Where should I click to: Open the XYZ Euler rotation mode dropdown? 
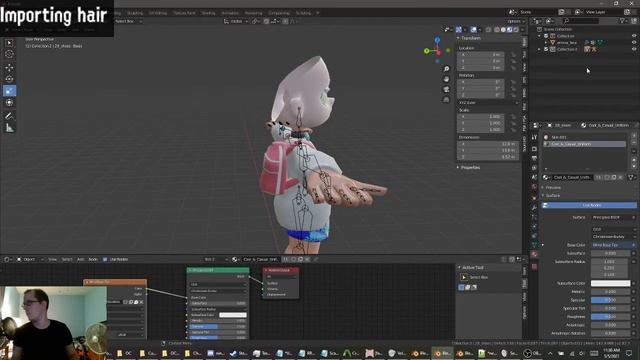coord(489,103)
